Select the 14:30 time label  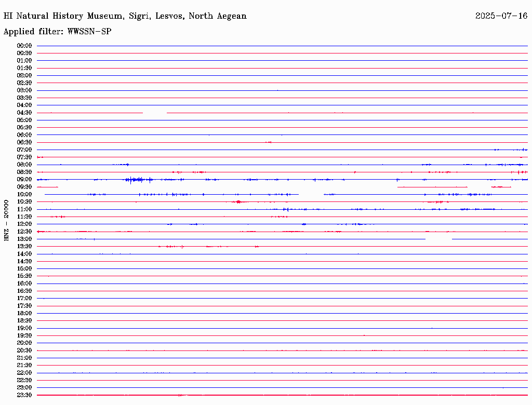point(24,262)
